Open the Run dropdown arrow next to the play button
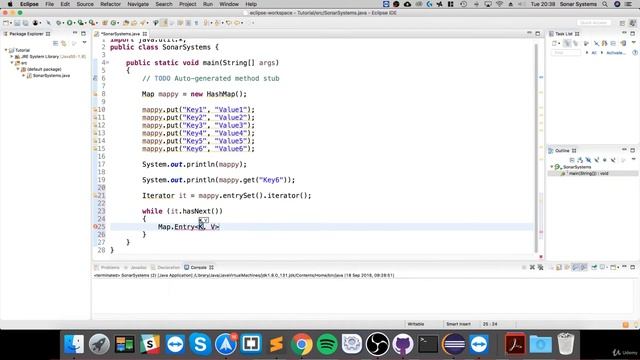 click(x=75, y=23)
